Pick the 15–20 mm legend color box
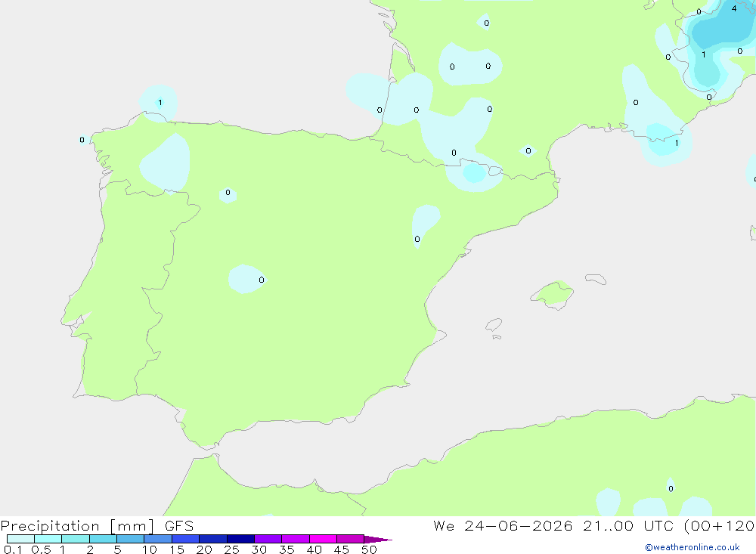Screen dimensions: 756x554 pyautogui.click(x=186, y=539)
